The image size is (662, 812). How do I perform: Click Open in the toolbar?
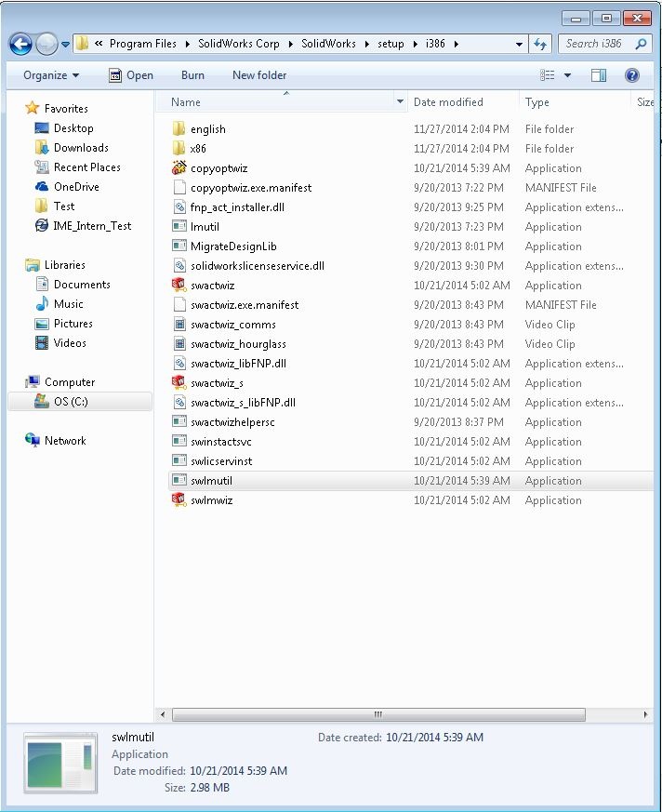pos(131,75)
